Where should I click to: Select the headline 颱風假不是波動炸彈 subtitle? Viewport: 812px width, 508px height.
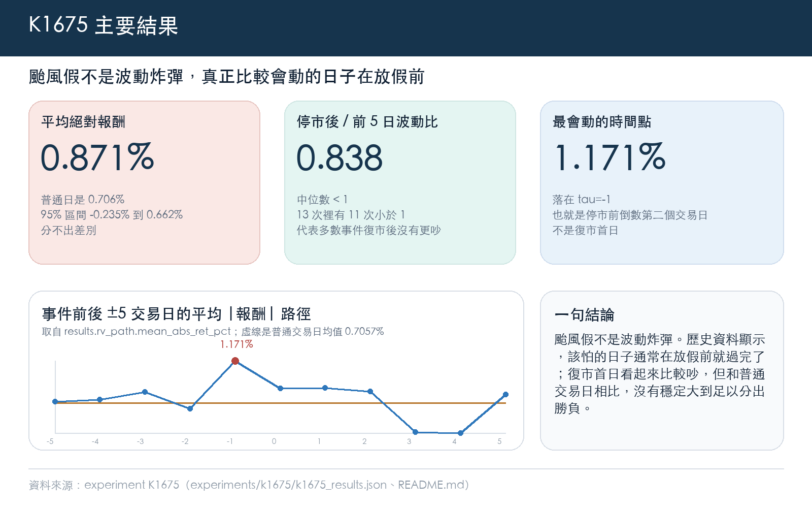pos(226,77)
